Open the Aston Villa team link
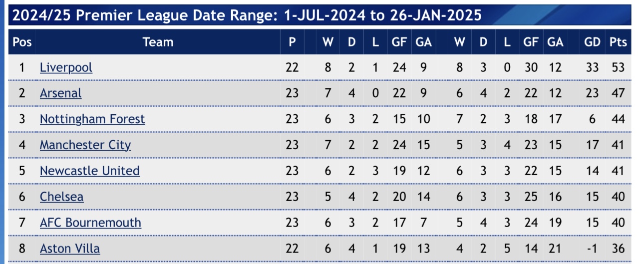Screen dimensions: 644x264 click(70, 249)
